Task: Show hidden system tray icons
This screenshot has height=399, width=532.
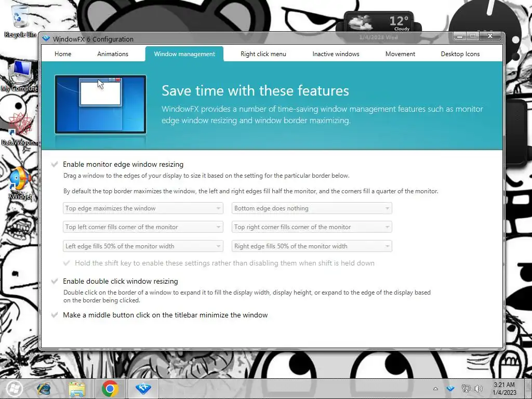Action: point(436,389)
